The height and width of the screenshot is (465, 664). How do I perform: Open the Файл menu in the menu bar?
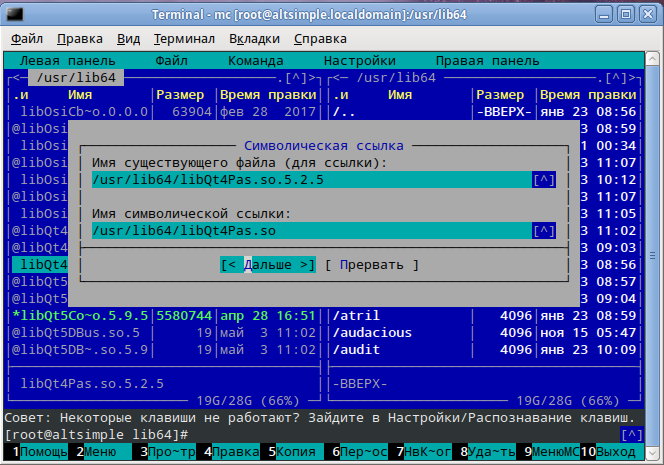tap(28, 39)
